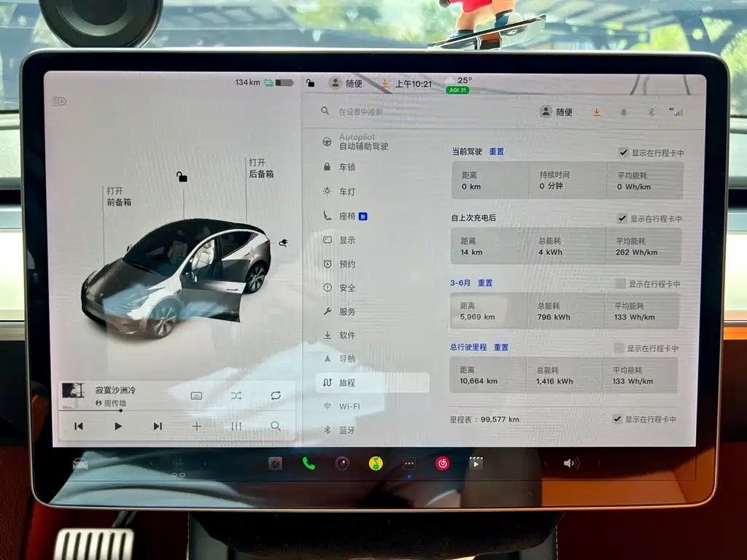Tap the speaker volume icon in dock
Screen dimensions: 747x560
[x=570, y=463]
